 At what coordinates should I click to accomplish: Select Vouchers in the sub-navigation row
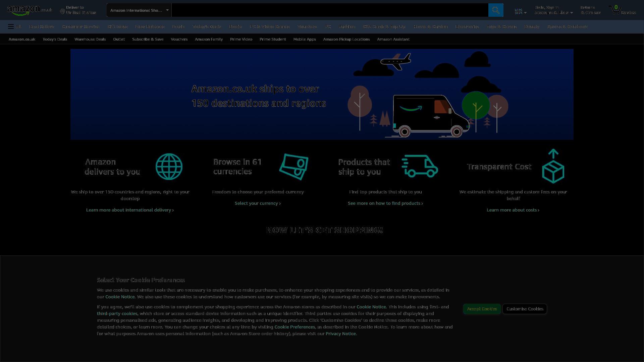tap(179, 39)
